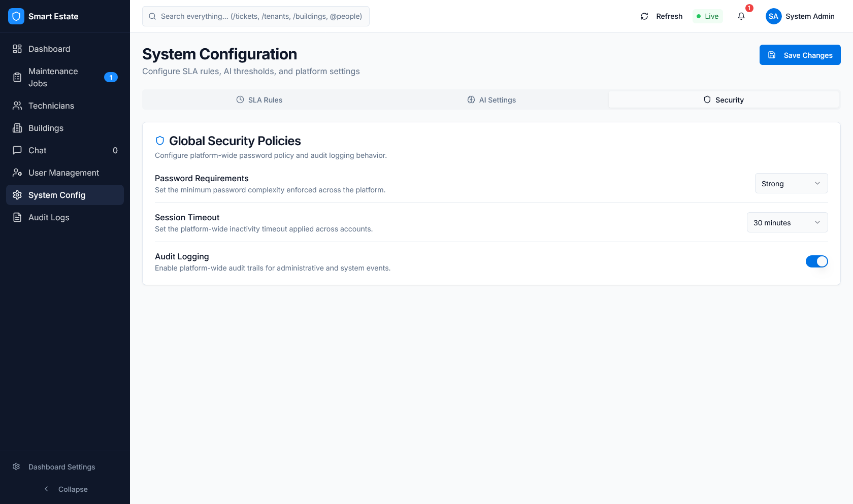
Task: Open Buildings from the sidebar
Action: coord(17,128)
